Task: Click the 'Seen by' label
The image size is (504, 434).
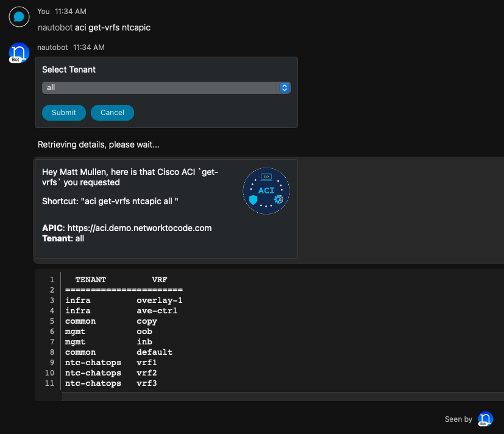Action: pyautogui.click(x=458, y=419)
